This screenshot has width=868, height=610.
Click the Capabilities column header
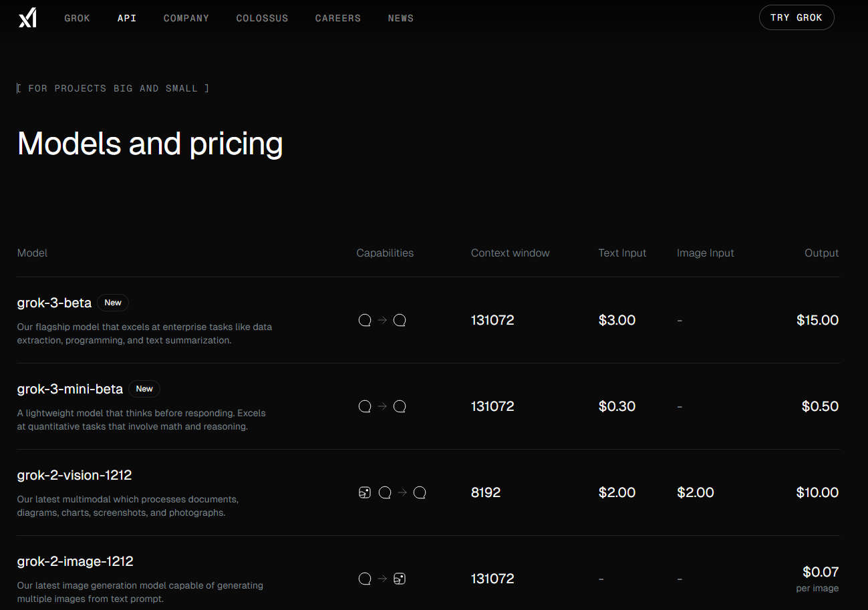(385, 253)
